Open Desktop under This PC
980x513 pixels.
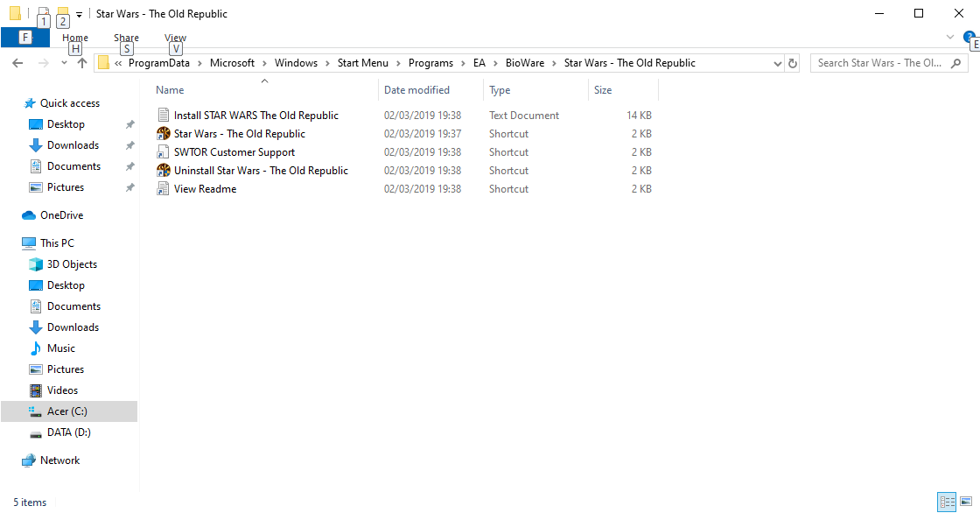(x=66, y=285)
